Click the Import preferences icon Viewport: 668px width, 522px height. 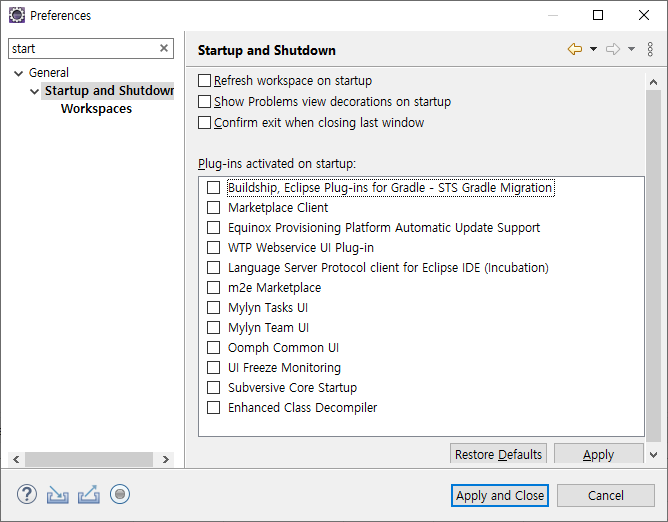58,495
